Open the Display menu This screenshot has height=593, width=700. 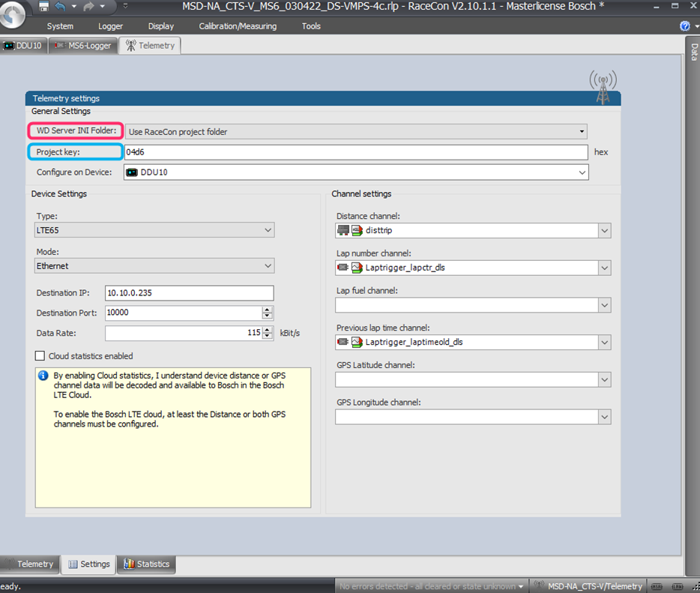tap(160, 26)
